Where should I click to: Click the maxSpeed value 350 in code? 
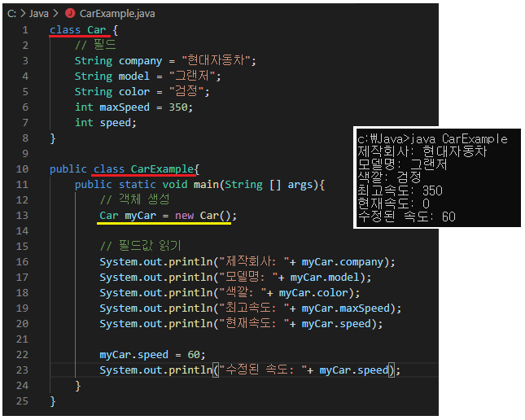[x=178, y=107]
